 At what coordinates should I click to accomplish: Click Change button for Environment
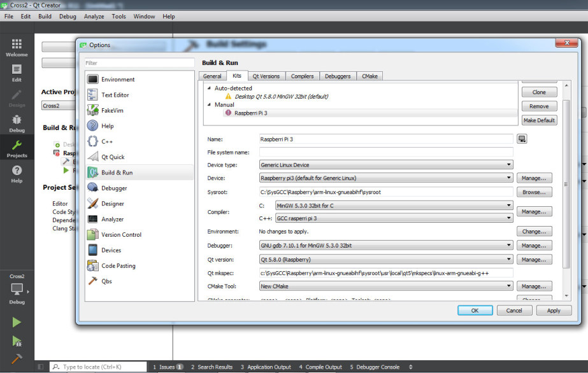coord(534,232)
